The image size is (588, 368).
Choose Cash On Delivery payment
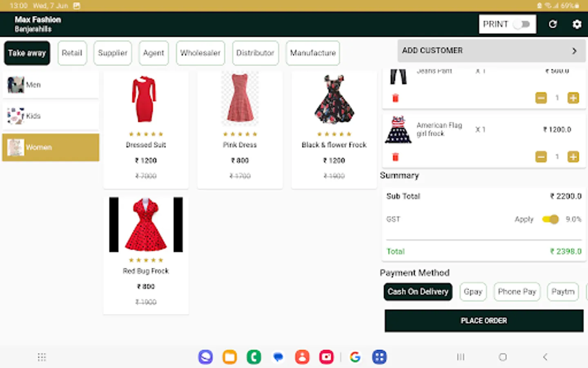click(x=418, y=292)
